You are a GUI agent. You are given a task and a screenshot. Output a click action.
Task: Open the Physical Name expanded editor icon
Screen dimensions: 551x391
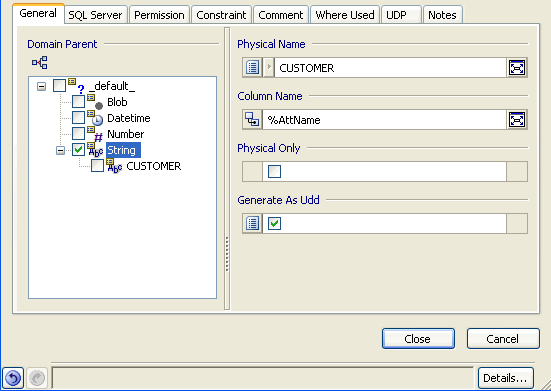click(517, 67)
